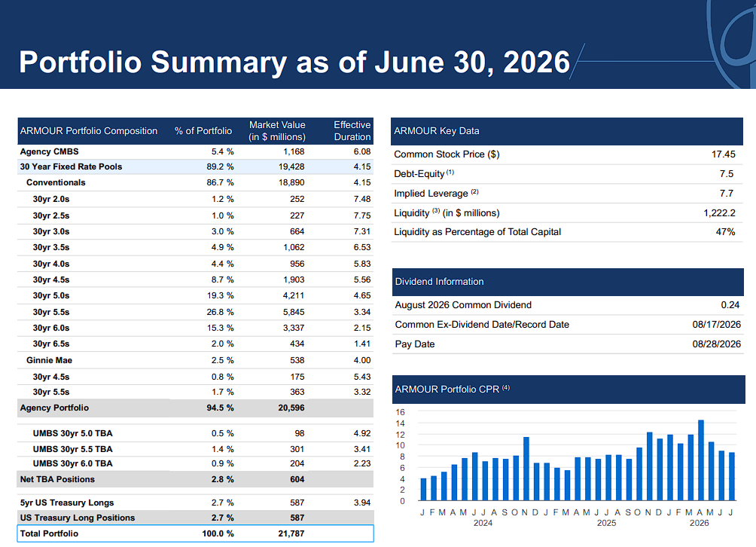
Task: Click the '30yr 4.0s' row label
Action: click(x=51, y=264)
